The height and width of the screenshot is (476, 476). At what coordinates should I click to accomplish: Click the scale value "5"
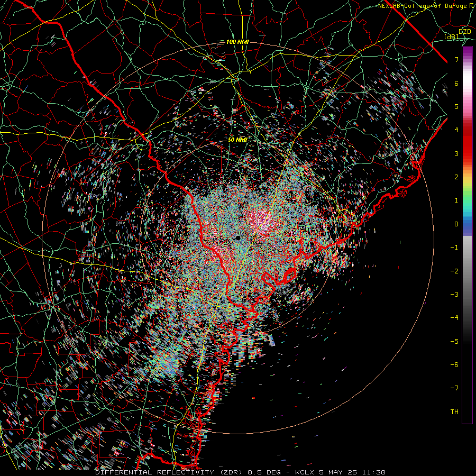(x=456, y=106)
